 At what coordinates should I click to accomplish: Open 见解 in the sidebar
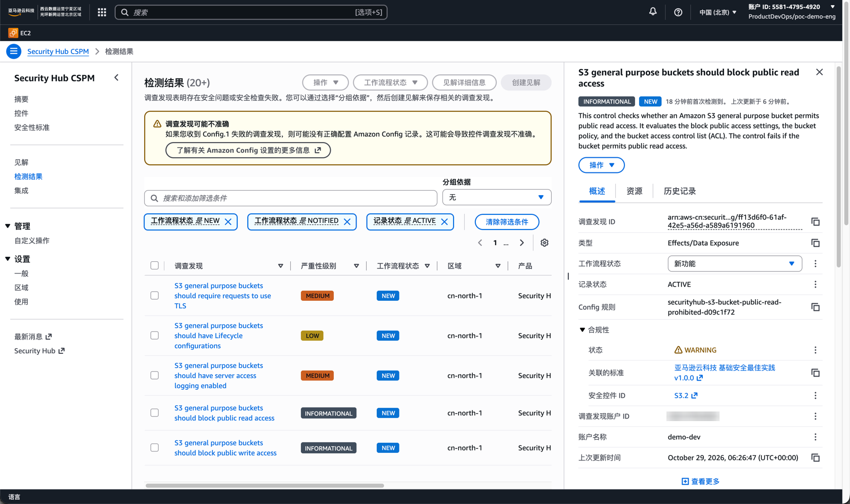[x=21, y=162]
